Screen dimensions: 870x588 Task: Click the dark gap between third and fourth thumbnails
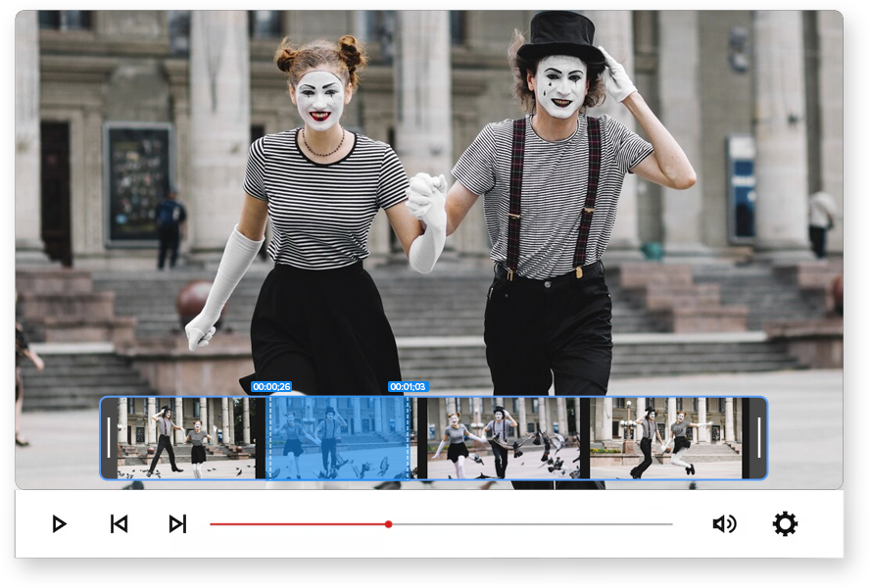585,438
